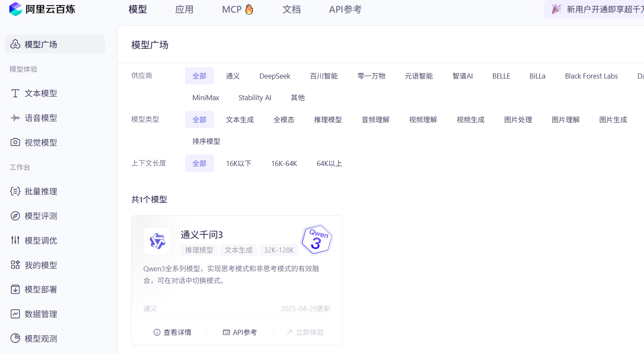Click the arrow icon beside 立即体验
This screenshot has width=644, height=354.
coord(290,332)
